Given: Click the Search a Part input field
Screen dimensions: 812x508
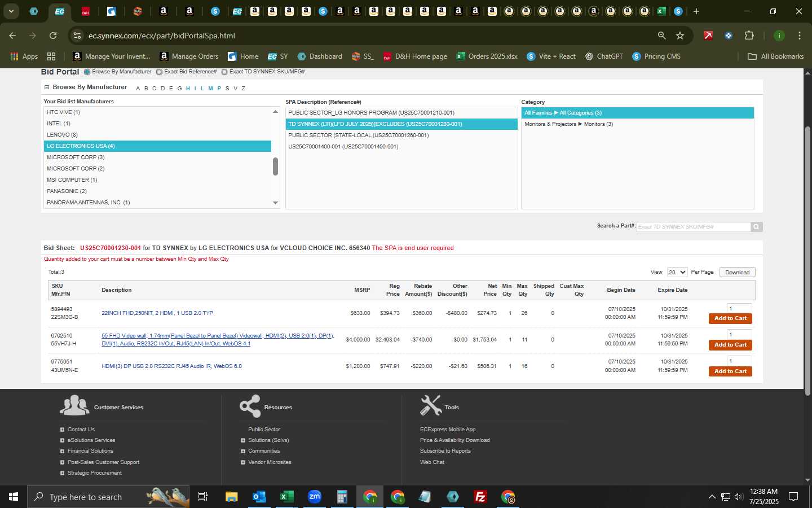Looking at the screenshot, I should pos(694,227).
